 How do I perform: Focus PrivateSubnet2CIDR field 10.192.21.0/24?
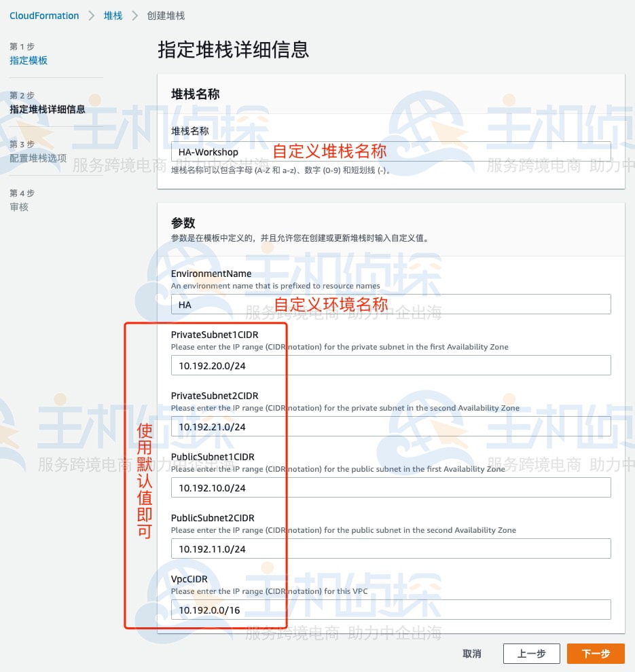point(391,426)
